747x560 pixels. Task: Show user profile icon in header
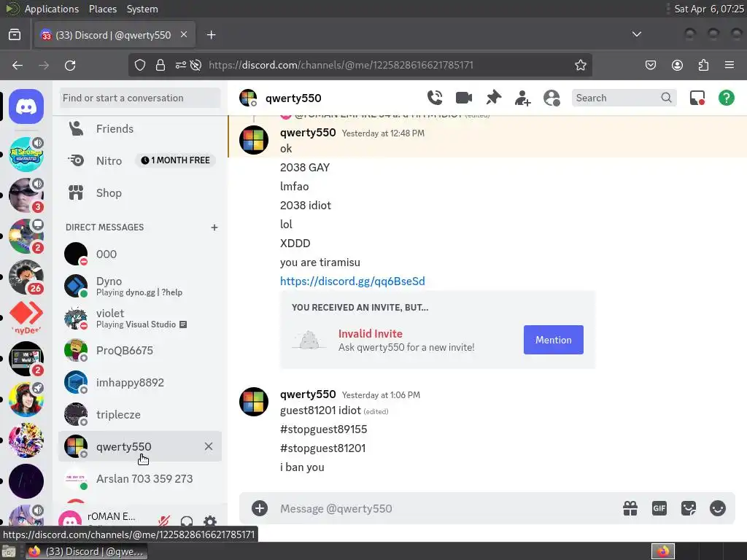[551, 98]
